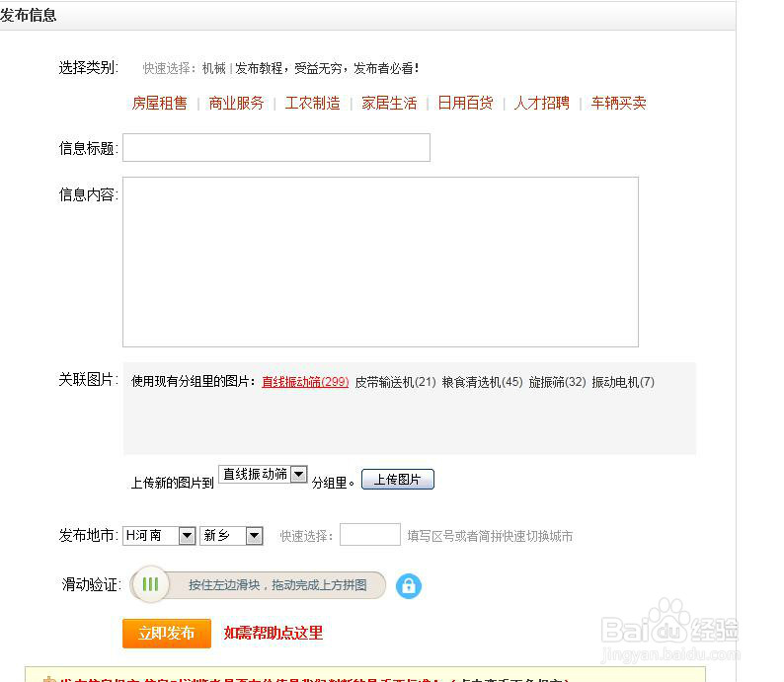Select the 房屋租售 category

[x=160, y=103]
